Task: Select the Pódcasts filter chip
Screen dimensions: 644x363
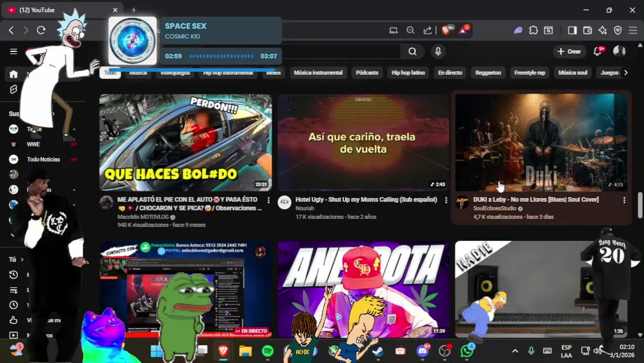Action: click(367, 73)
